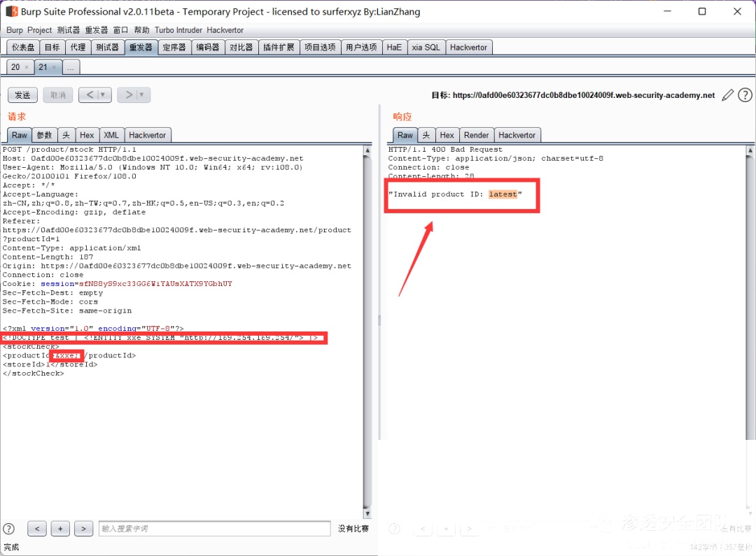
Task: Switch to the 用户选项 tab
Action: click(x=362, y=48)
